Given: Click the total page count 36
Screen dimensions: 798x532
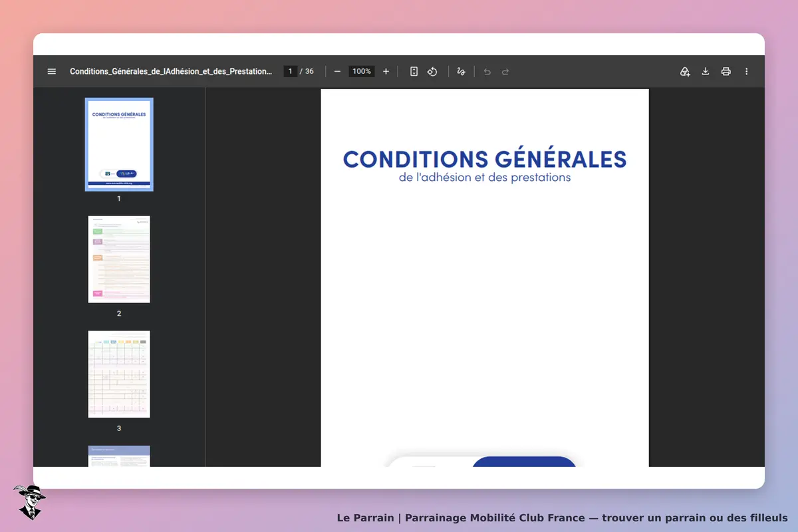Looking at the screenshot, I should 309,71.
